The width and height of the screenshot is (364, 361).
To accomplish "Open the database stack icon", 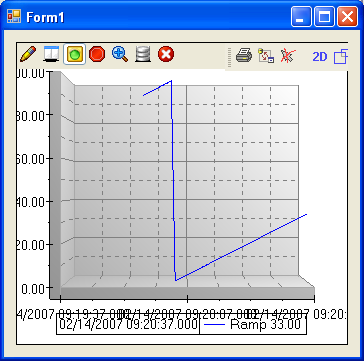I will pyautogui.click(x=143, y=54).
